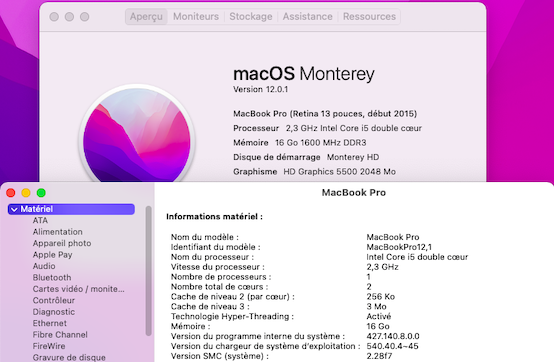Viewport: 554px width, 362px height.
Task: Open the Moniteurs tab
Action: (x=196, y=17)
